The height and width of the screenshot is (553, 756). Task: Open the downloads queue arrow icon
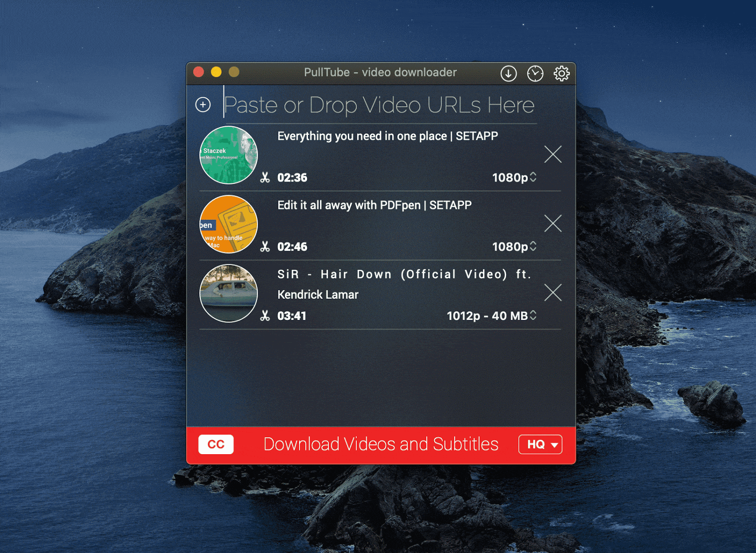[x=508, y=73]
